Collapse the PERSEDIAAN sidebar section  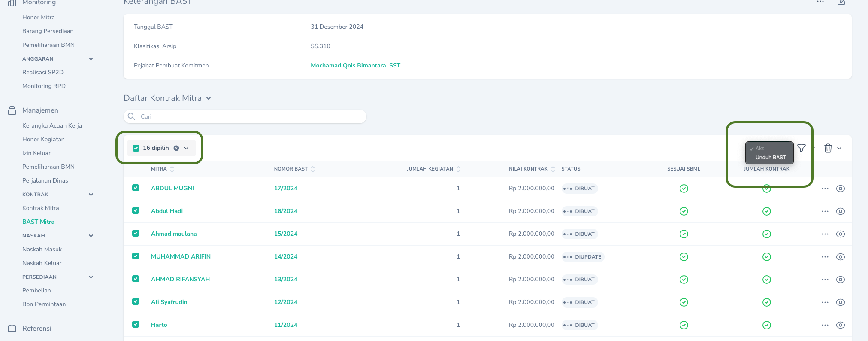pyautogui.click(x=91, y=277)
